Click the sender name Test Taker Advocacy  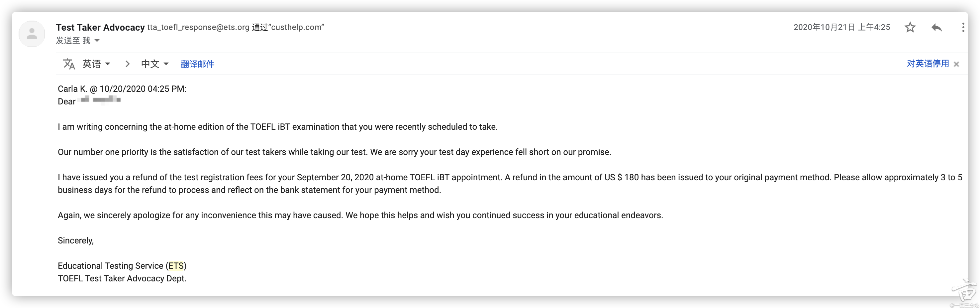(100, 27)
